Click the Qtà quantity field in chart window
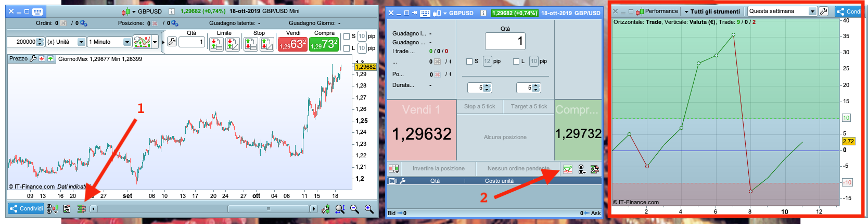868x224 pixels. (192, 42)
